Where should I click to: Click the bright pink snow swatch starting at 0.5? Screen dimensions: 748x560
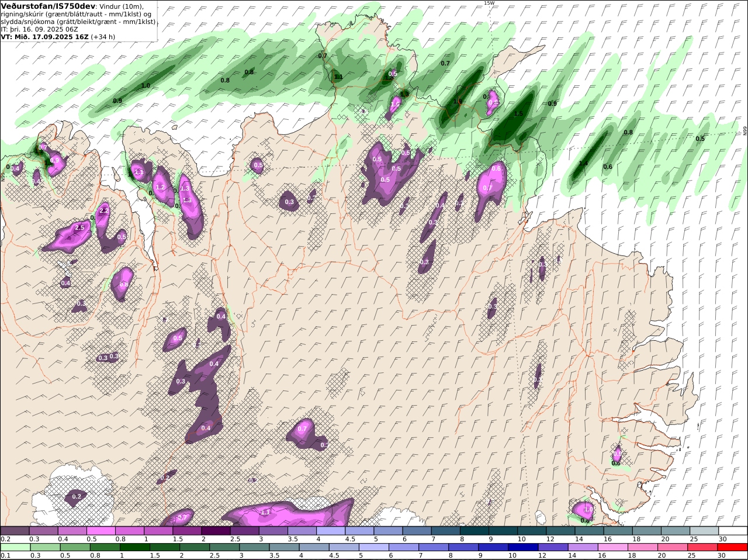point(101,530)
